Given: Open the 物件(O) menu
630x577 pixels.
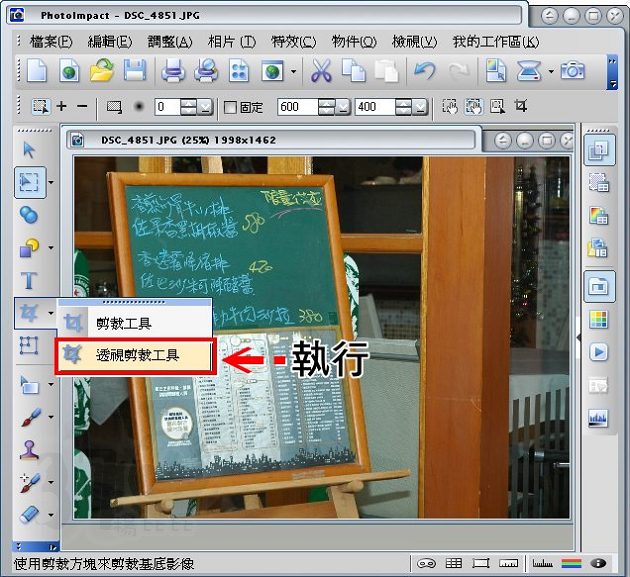Looking at the screenshot, I should tap(354, 41).
